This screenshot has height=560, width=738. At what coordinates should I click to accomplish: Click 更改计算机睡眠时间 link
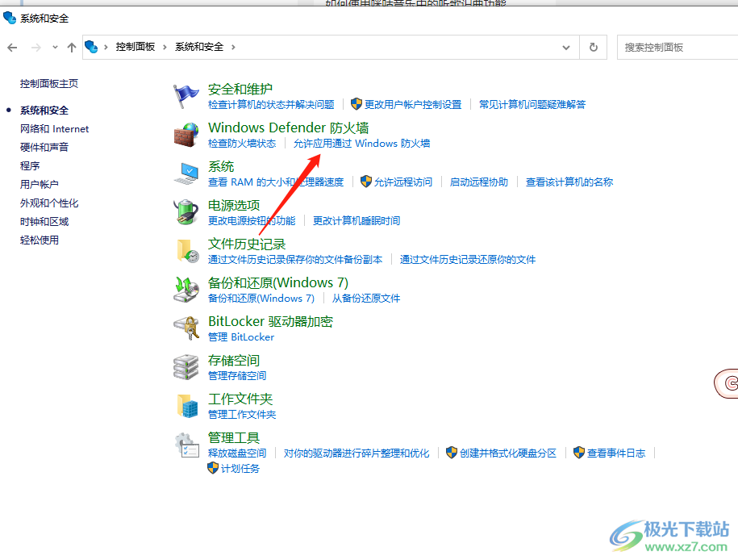click(x=356, y=220)
